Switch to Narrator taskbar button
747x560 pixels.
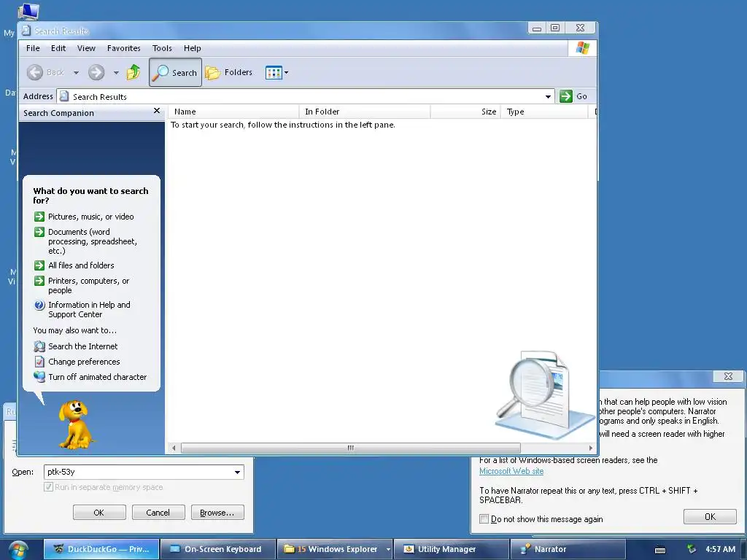(568, 549)
